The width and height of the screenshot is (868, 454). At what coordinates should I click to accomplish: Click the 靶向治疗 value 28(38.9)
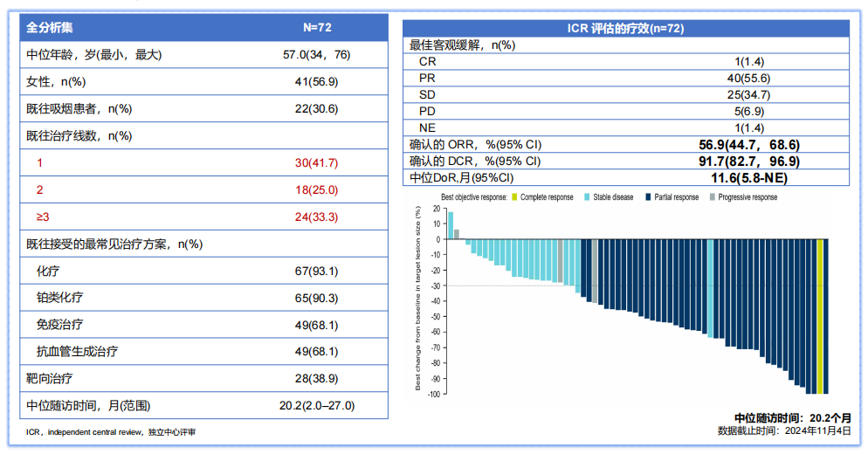(316, 379)
